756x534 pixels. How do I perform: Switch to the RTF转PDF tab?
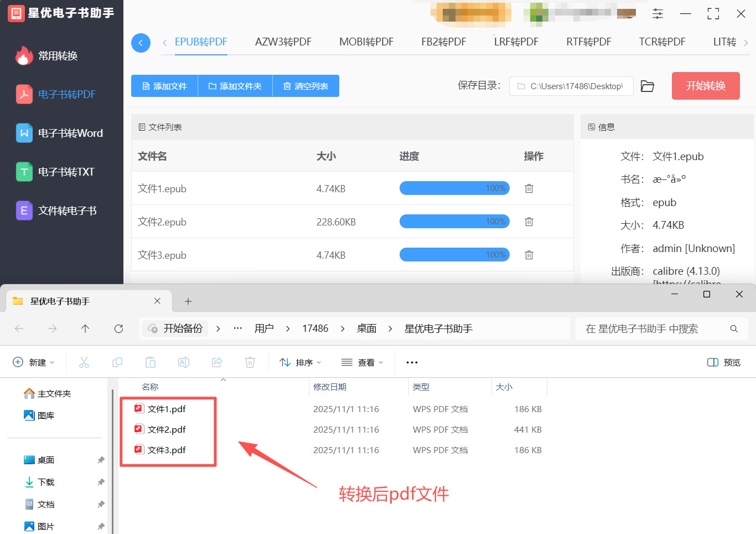tap(589, 42)
